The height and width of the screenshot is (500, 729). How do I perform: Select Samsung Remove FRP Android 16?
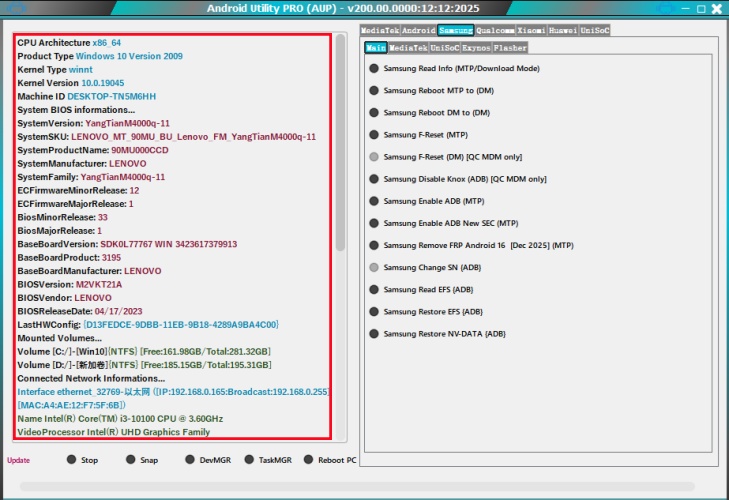[x=471, y=245]
